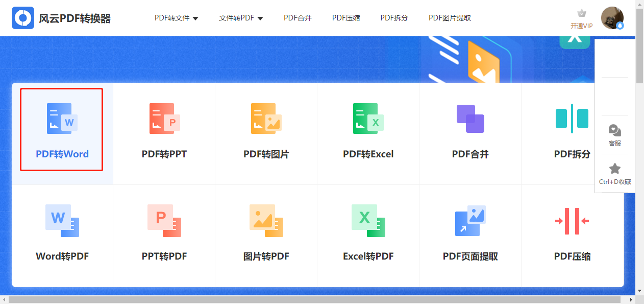Click the horizontal scrollbar left arrow
644x304 pixels.
coord(4,300)
